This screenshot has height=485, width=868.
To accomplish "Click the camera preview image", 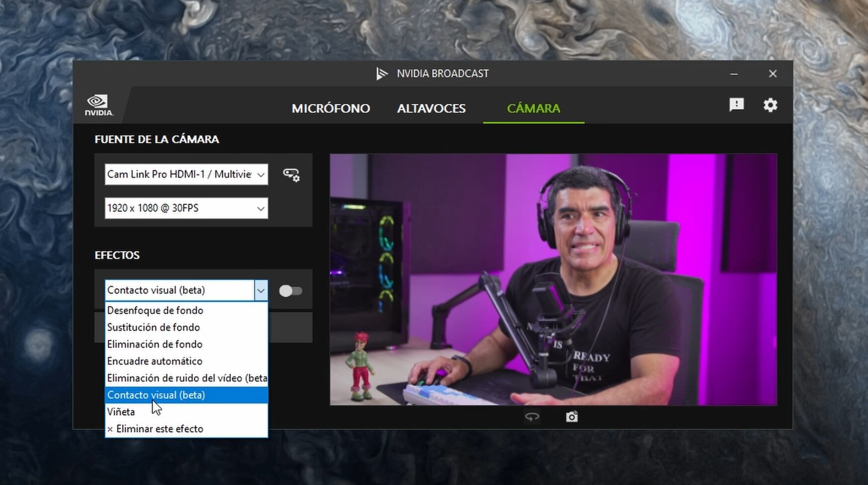I will coord(553,280).
